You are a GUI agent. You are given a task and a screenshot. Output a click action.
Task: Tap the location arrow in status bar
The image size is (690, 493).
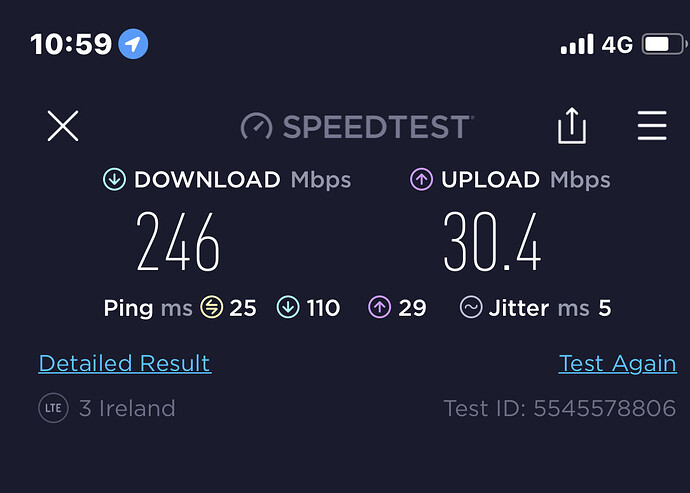[x=133, y=44]
